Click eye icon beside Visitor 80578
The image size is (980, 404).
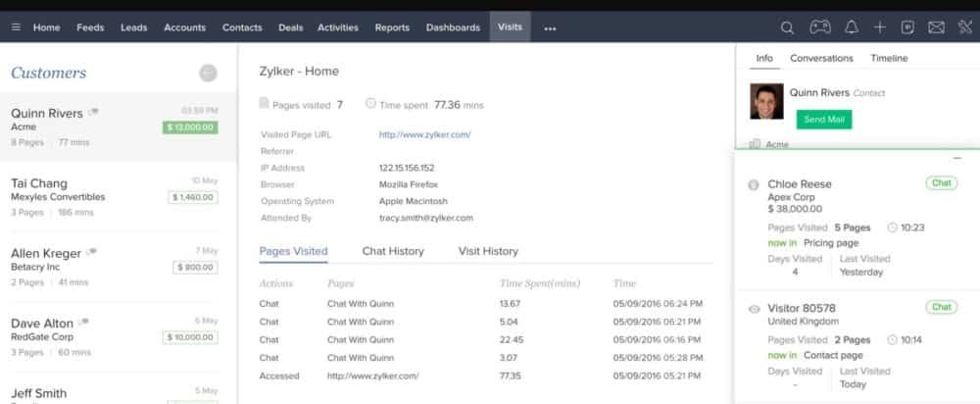coord(754,308)
